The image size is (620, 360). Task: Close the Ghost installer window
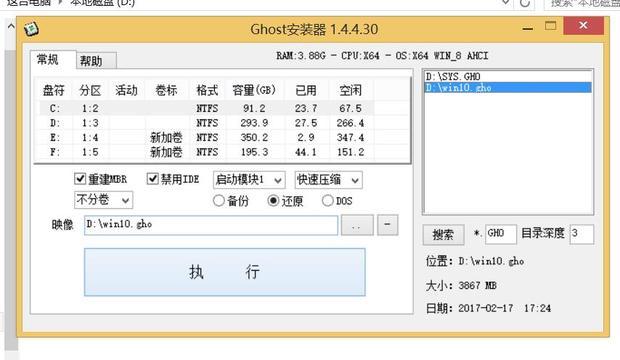coord(583,26)
